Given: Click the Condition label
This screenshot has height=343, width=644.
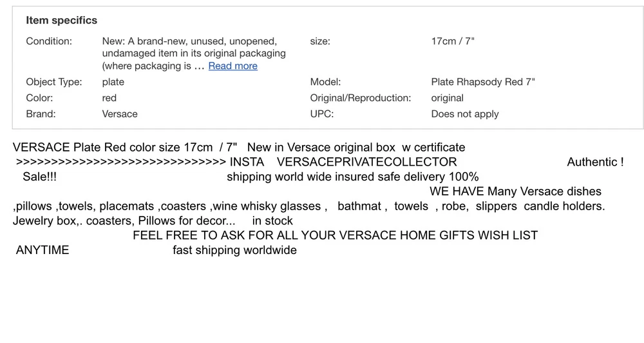Looking at the screenshot, I should pyautogui.click(x=49, y=41).
